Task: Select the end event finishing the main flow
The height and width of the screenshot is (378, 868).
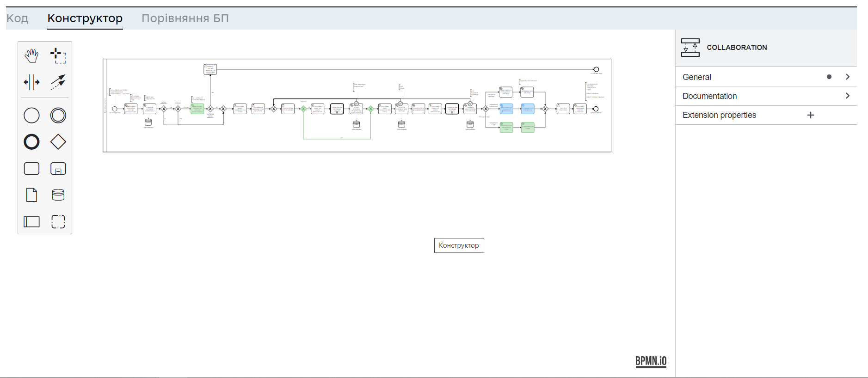Action: pos(596,109)
